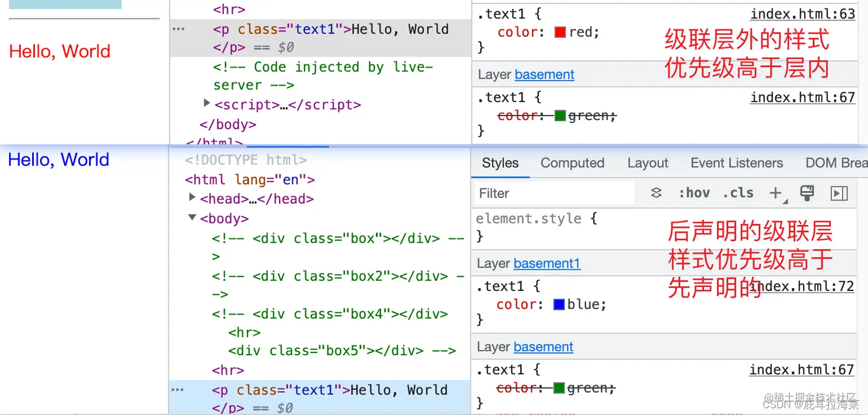Collapse the body element node
Viewport: 868px width, 415px height.
tap(192, 218)
